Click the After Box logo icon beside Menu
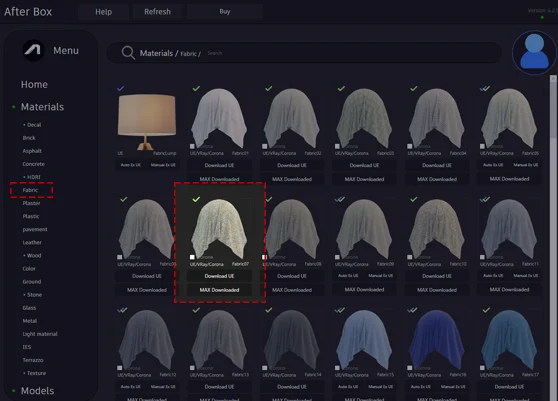Image resolution: width=558 pixels, height=401 pixels. click(33, 50)
